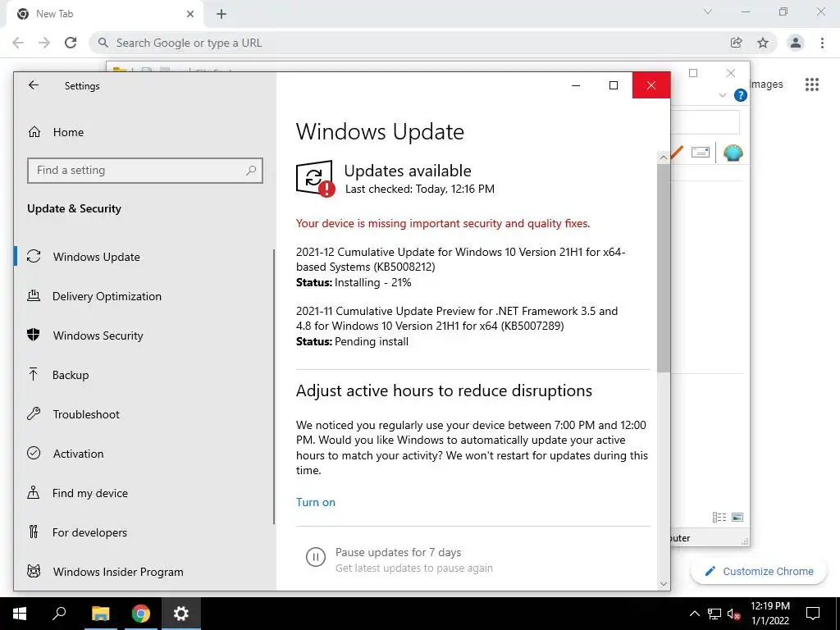Click the Settings vertical scrollbar thumb
The image size is (840, 630).
point(663,268)
